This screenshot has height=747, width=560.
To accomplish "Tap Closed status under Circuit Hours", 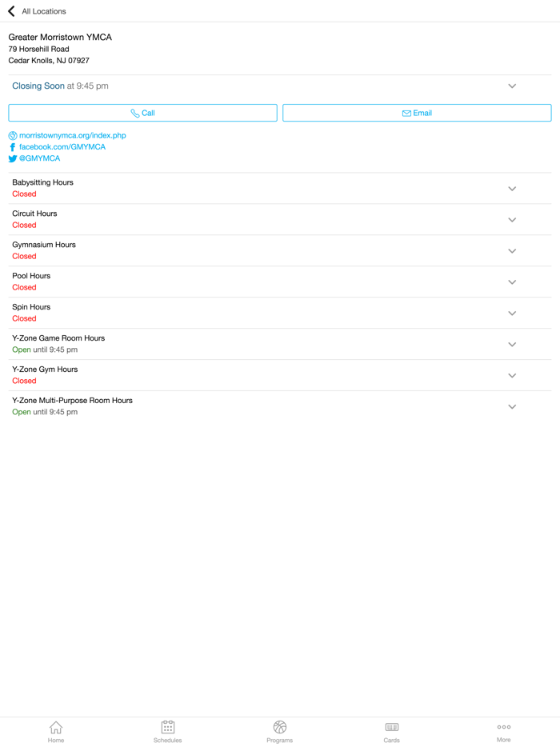I will click(24, 225).
